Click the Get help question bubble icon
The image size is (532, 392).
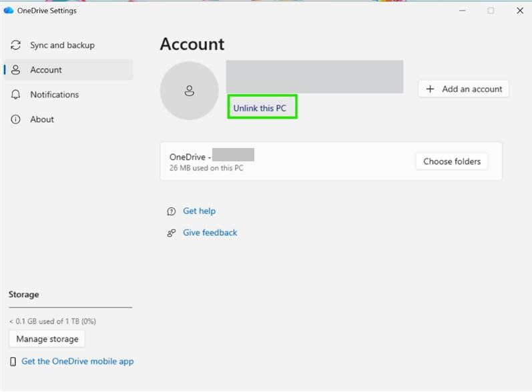tap(172, 211)
